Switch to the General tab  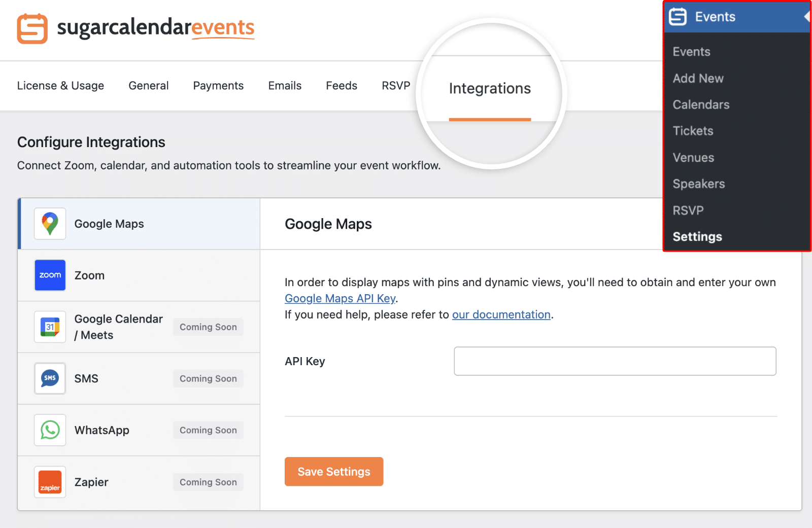click(x=148, y=86)
